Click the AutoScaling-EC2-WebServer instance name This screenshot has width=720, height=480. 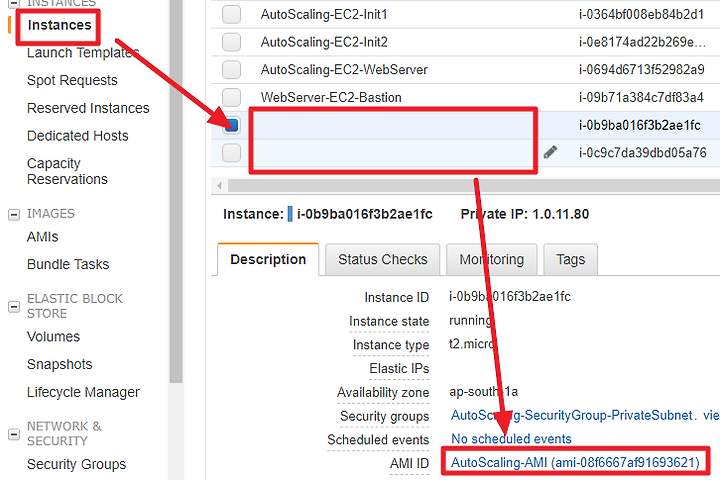[x=344, y=70]
